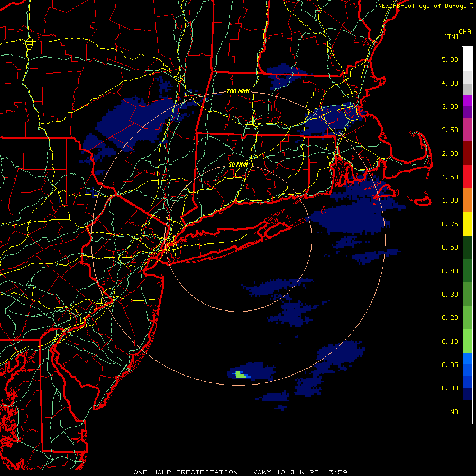This screenshot has width=476, height=476.
Task: Click the "OHA" product label
Action: 465,32
